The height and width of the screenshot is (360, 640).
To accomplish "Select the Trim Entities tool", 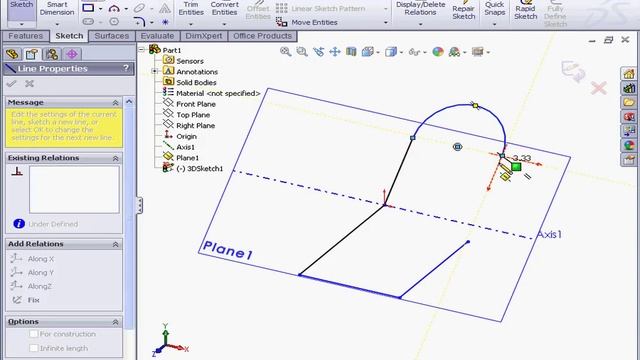I will [191, 10].
